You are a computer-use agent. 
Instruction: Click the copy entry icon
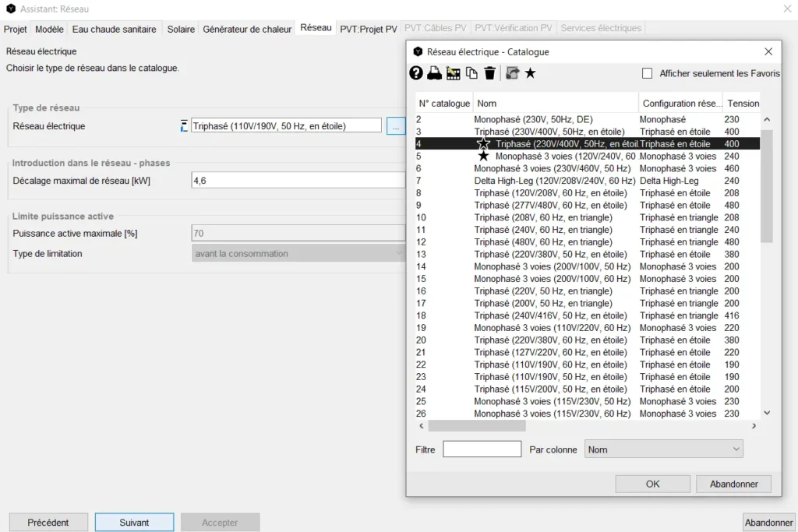pos(471,73)
